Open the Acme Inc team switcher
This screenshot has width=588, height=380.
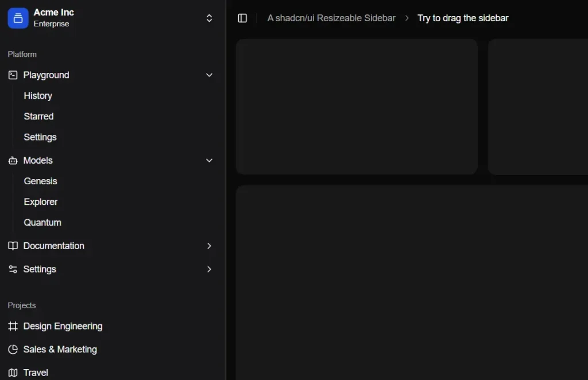click(209, 18)
